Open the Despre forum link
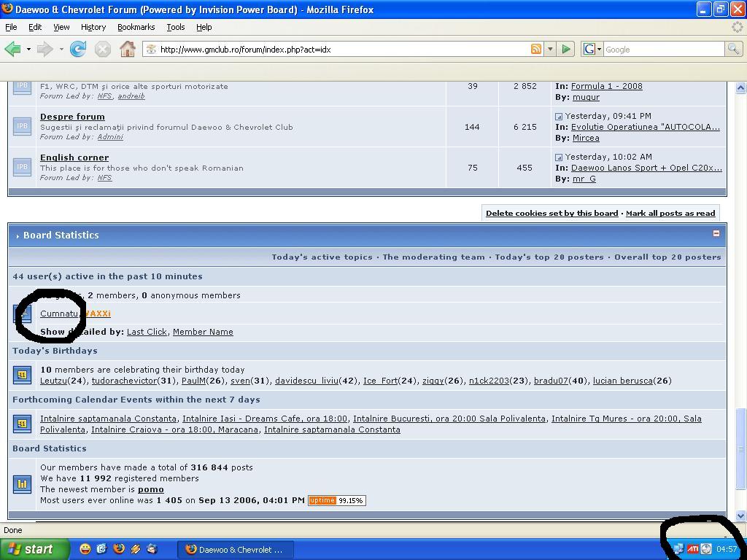The width and height of the screenshot is (747, 560). point(72,117)
